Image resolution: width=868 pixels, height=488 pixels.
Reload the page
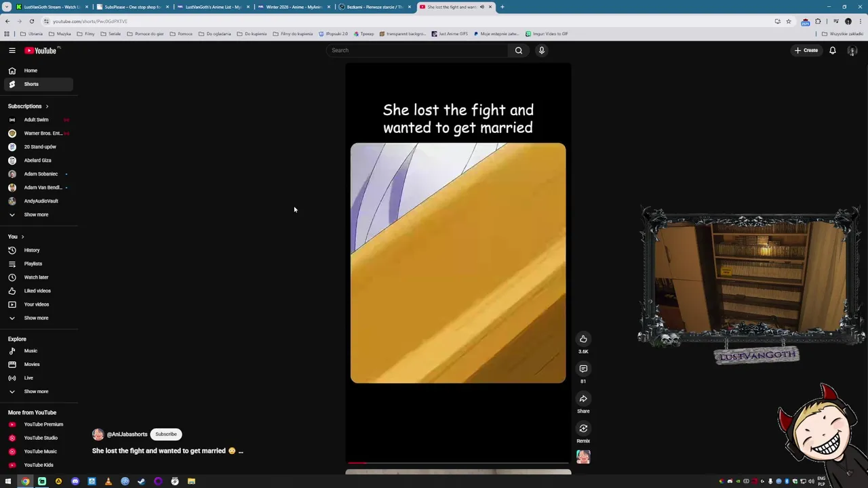pyautogui.click(x=31, y=21)
